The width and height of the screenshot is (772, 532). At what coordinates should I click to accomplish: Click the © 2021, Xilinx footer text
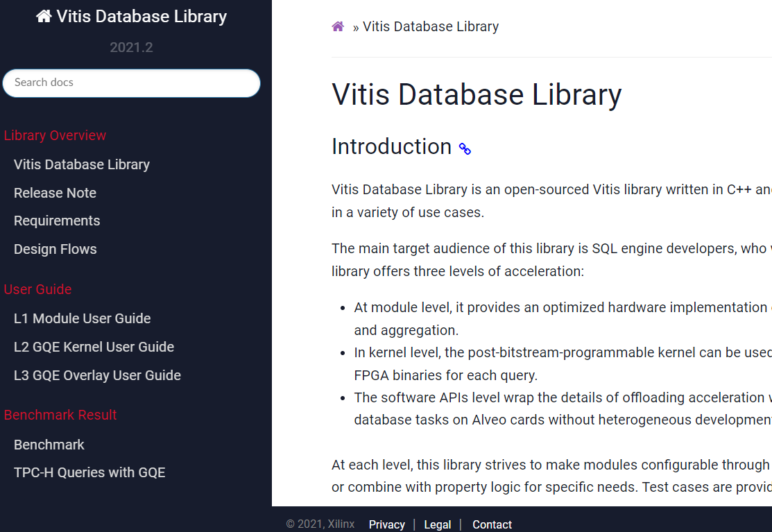tap(320, 524)
